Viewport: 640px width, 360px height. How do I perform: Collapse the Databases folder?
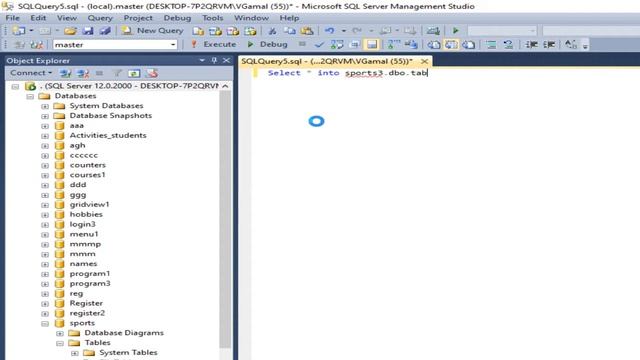30,96
